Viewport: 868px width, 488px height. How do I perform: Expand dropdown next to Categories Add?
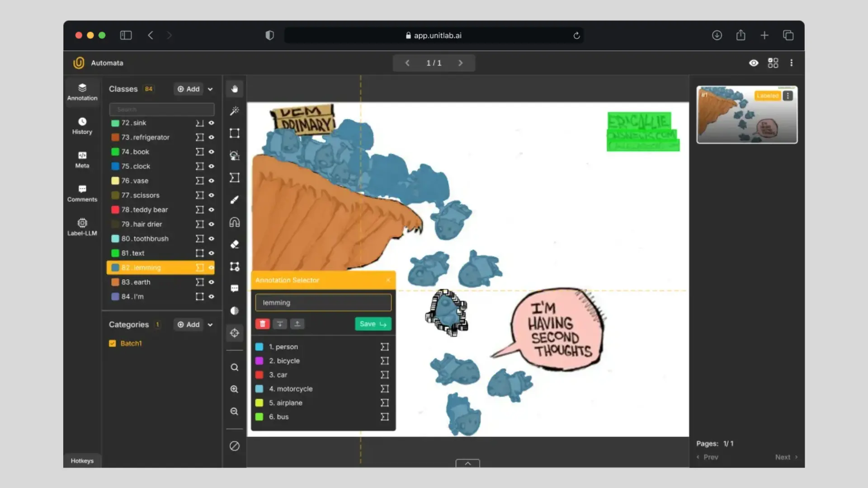tap(210, 325)
